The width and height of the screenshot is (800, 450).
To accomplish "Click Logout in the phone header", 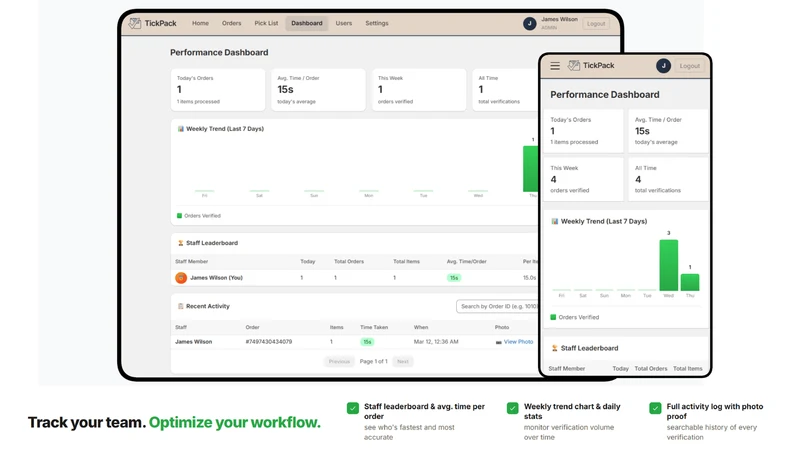I will (690, 66).
